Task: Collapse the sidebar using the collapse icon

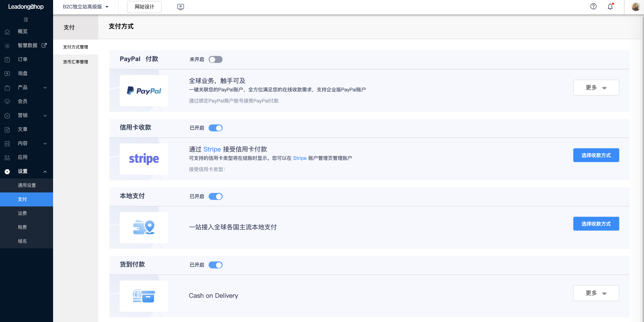Action: tap(26, 20)
